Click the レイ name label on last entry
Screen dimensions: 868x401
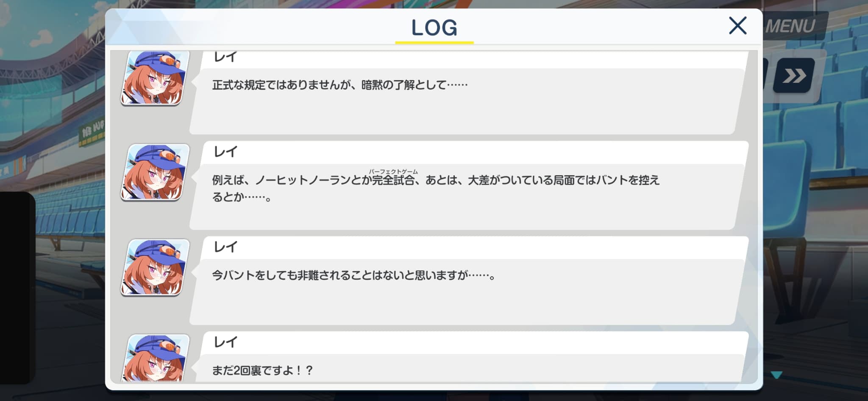[x=225, y=342]
